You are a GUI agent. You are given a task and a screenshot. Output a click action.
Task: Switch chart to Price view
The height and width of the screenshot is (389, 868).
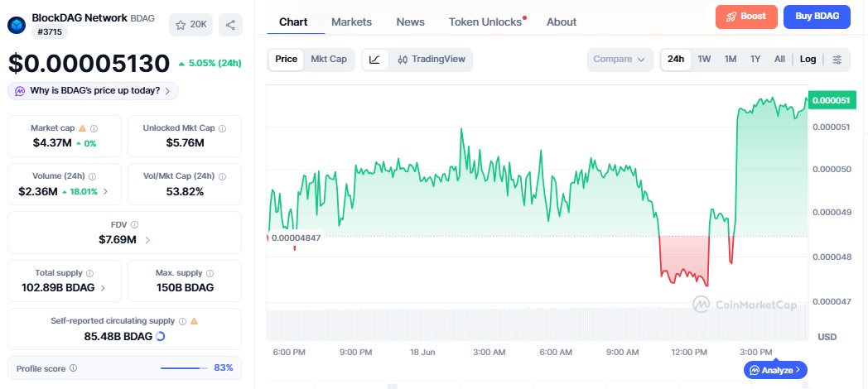tap(287, 60)
